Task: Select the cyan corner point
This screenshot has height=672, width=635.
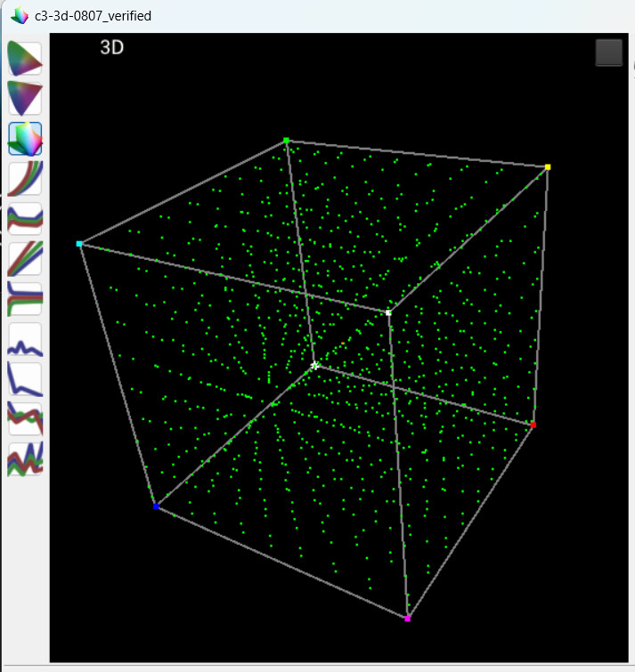Action: [x=79, y=244]
